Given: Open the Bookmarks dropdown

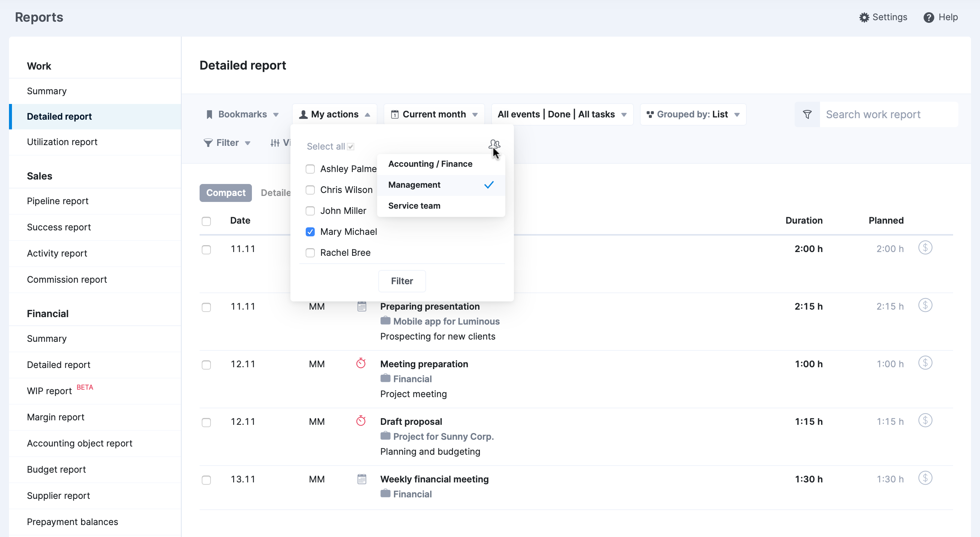Looking at the screenshot, I should pyautogui.click(x=242, y=114).
